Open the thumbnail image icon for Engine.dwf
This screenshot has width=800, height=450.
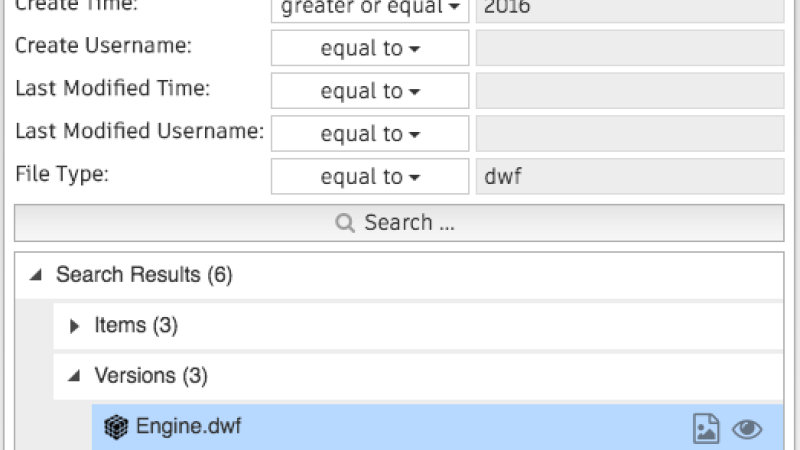[x=706, y=428]
